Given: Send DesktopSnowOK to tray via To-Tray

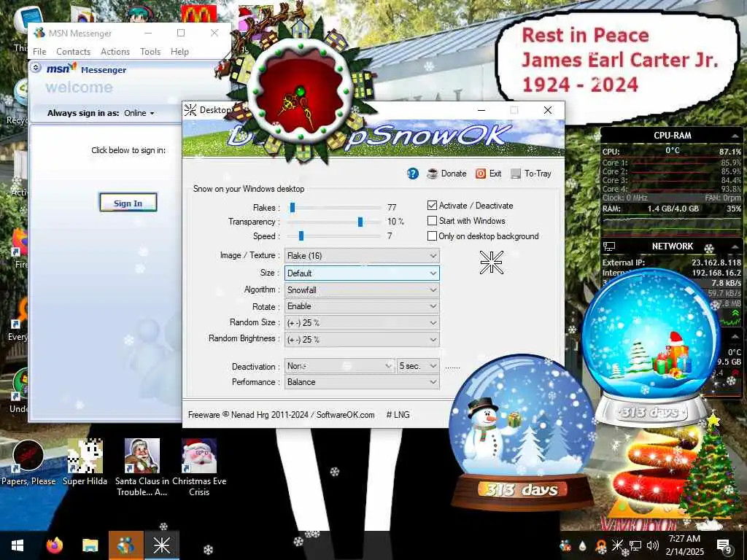Looking at the screenshot, I should 531,174.
